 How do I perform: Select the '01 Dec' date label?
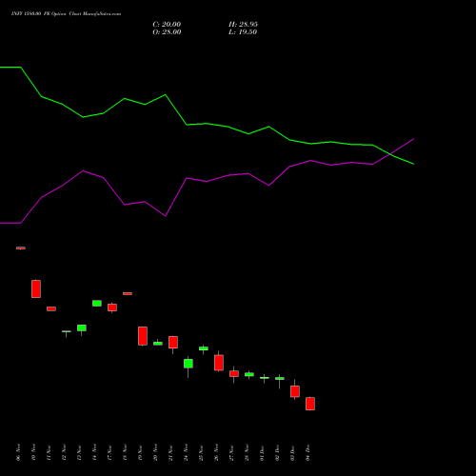(x=262, y=452)
